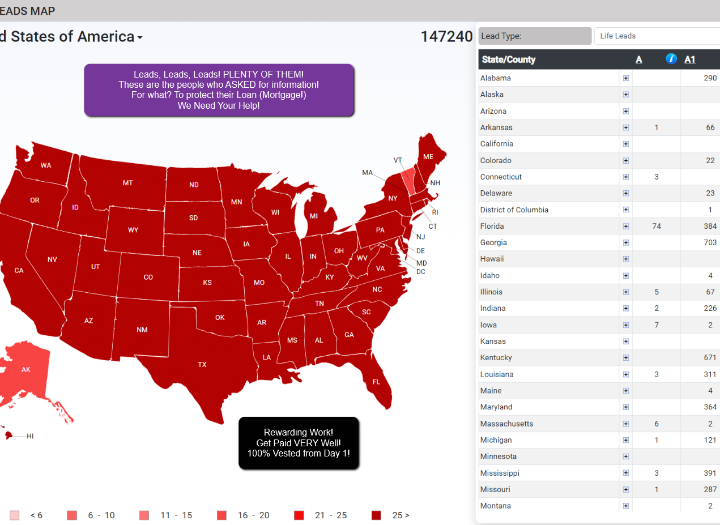The width and height of the screenshot is (720, 525).
Task: Open the country selector dropdown caret
Action: (140, 38)
